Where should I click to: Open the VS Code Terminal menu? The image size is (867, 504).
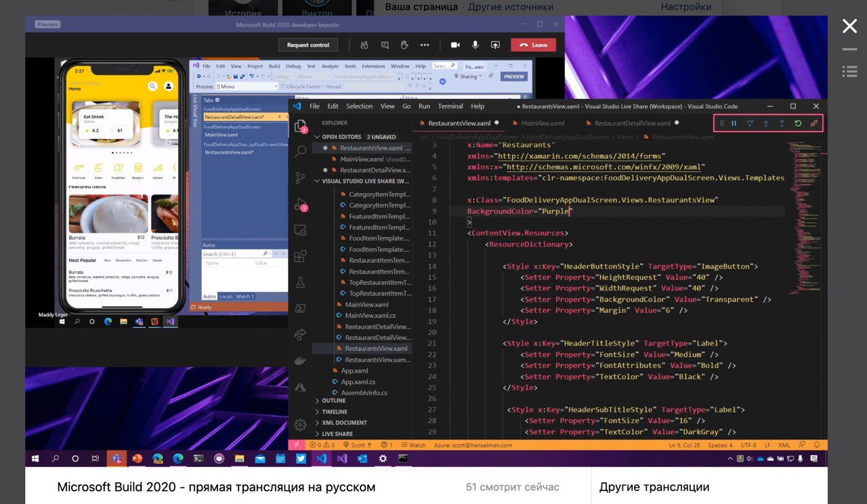tap(450, 106)
